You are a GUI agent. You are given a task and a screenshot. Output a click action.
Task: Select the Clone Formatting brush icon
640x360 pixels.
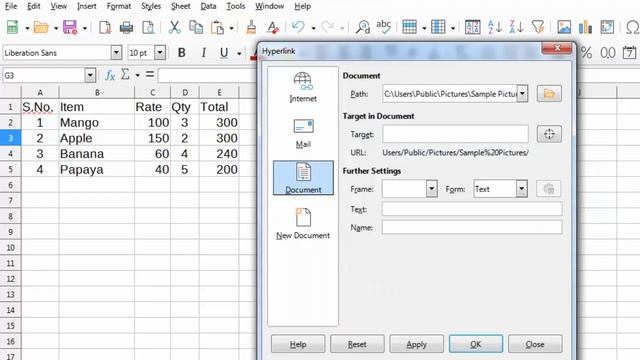tap(251, 27)
